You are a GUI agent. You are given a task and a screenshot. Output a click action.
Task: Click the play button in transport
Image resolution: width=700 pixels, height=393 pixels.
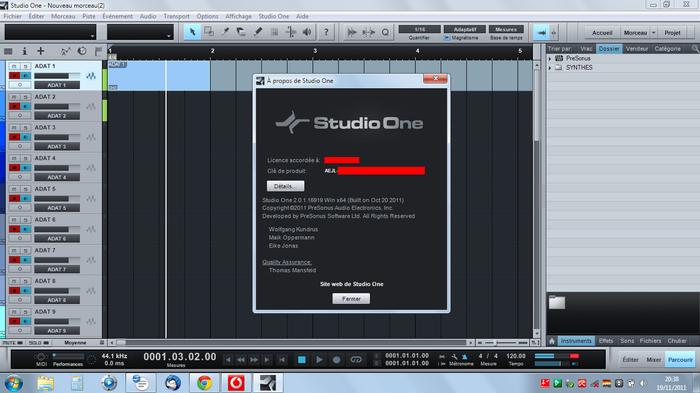pos(319,360)
